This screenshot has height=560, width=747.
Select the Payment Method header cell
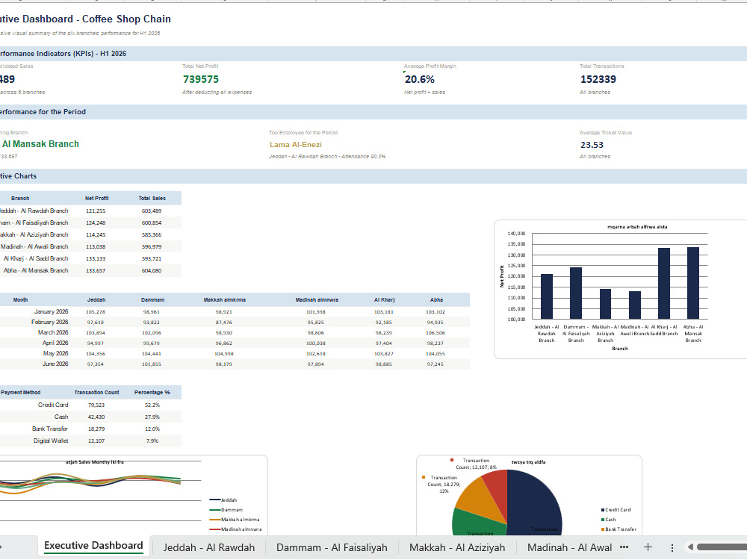[x=20, y=393]
